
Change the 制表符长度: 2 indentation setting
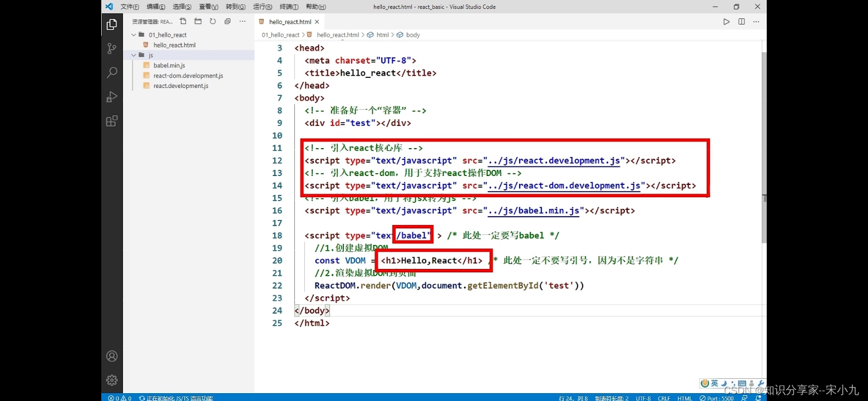[x=611, y=398]
